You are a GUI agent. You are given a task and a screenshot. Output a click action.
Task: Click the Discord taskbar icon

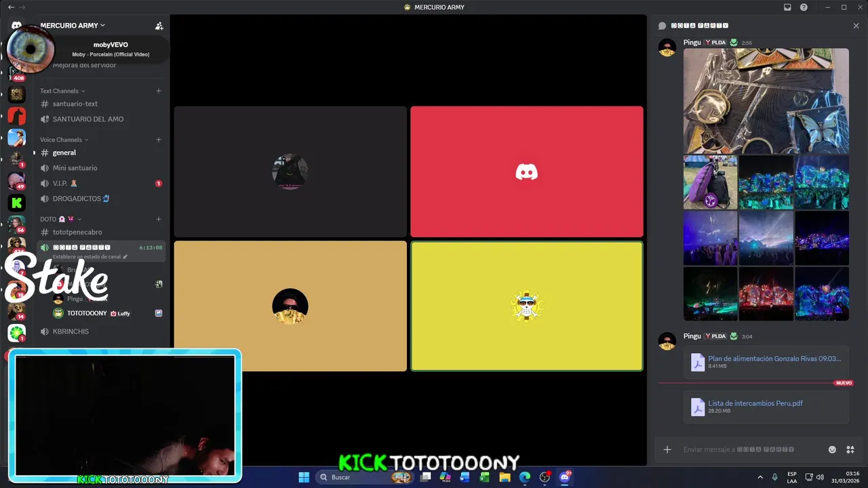[565, 477]
